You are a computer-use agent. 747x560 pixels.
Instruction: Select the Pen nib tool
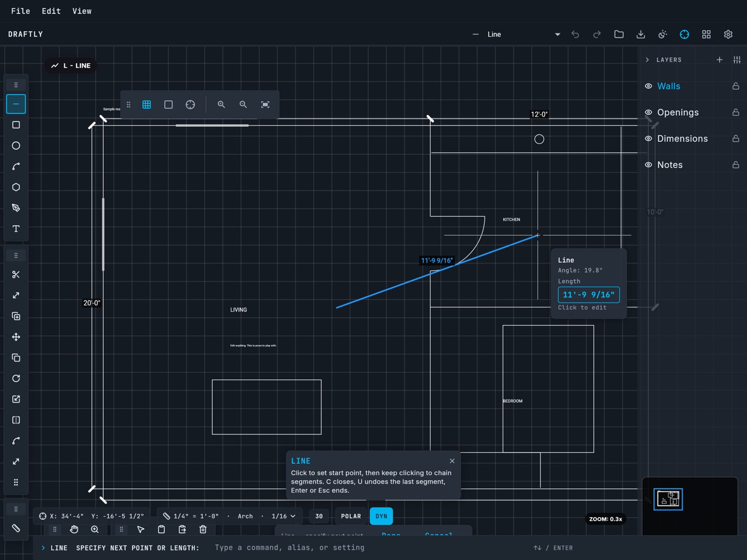[16, 208]
